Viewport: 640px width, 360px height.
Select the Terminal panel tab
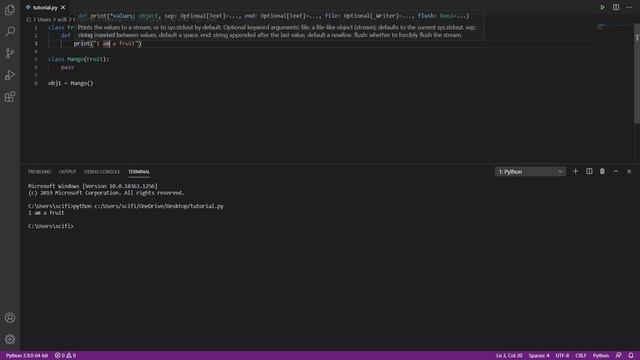[x=139, y=172]
